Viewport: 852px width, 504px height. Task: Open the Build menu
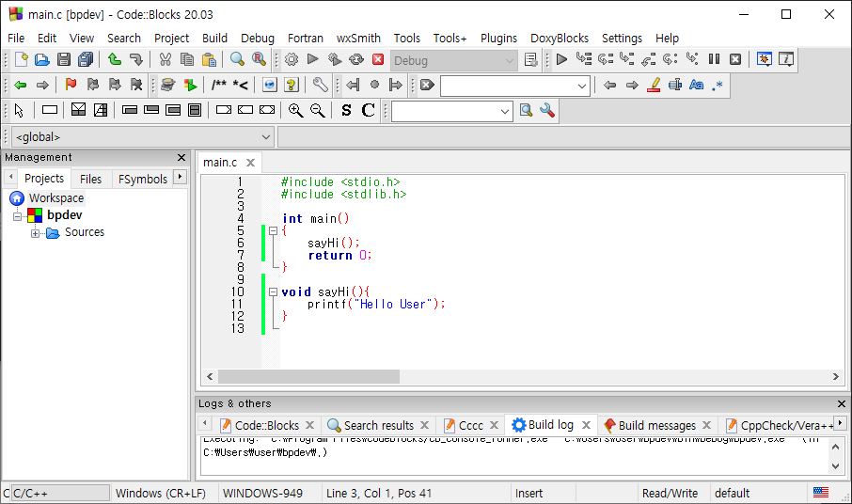click(214, 38)
